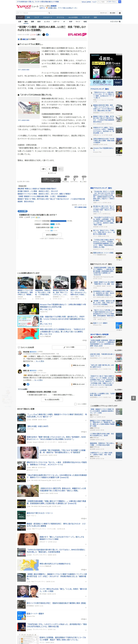The image size is (138, 644).
Task: Go to article page 1
Action: [49, 169]
